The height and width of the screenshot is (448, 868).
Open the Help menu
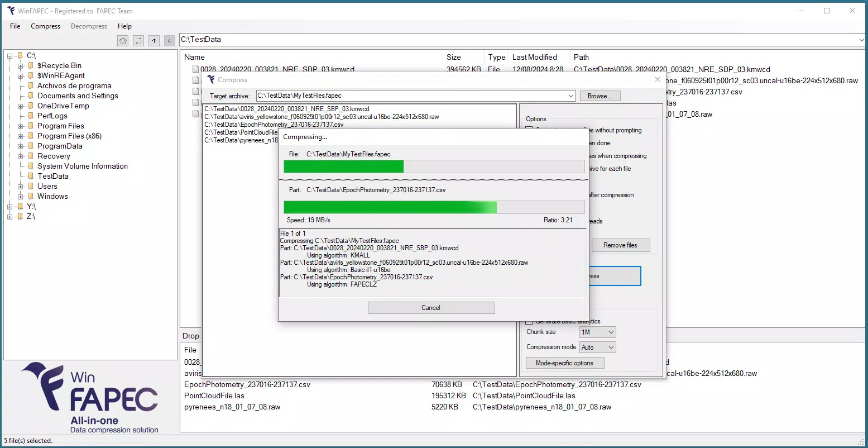point(124,26)
